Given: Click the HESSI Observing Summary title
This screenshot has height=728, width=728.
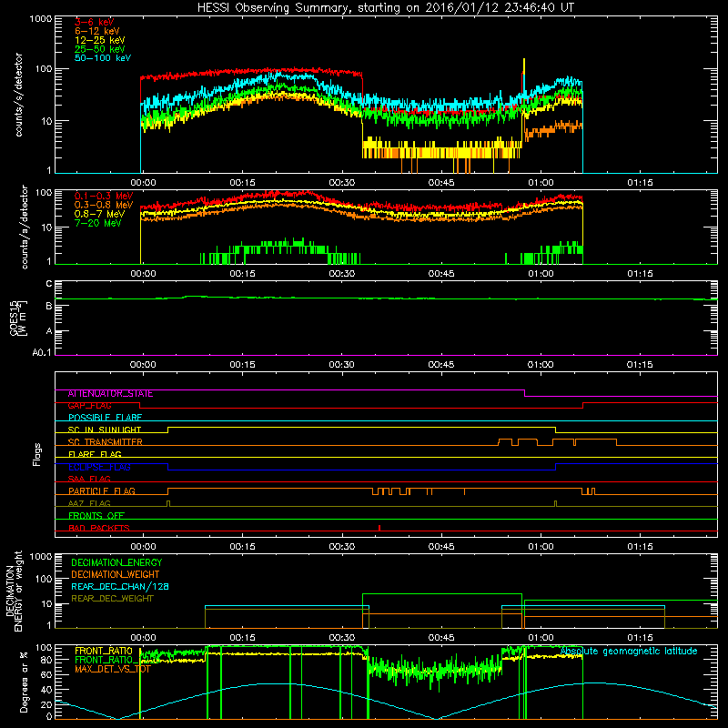Looking at the screenshot, I should 385,7.
